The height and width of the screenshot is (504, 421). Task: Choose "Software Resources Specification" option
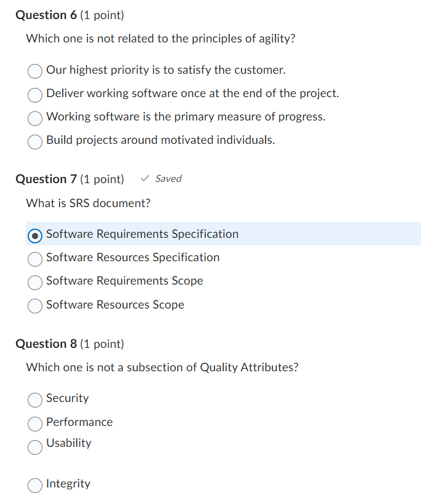pos(35,259)
